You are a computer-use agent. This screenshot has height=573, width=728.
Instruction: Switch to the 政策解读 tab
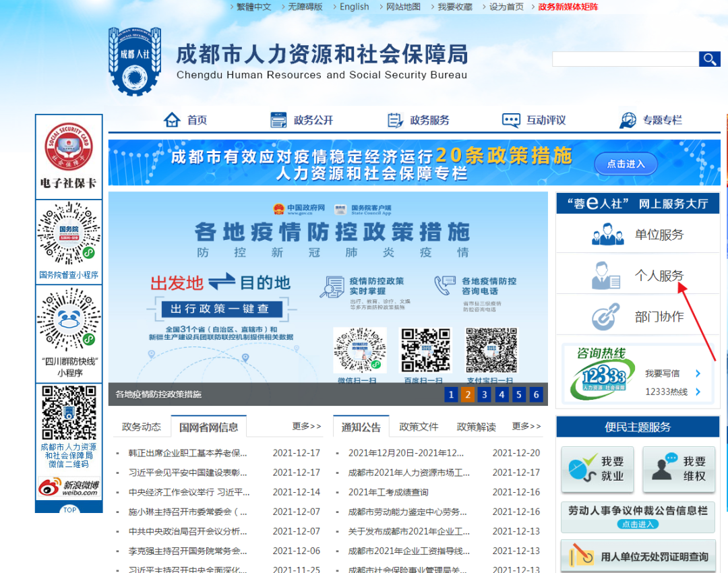(x=476, y=427)
